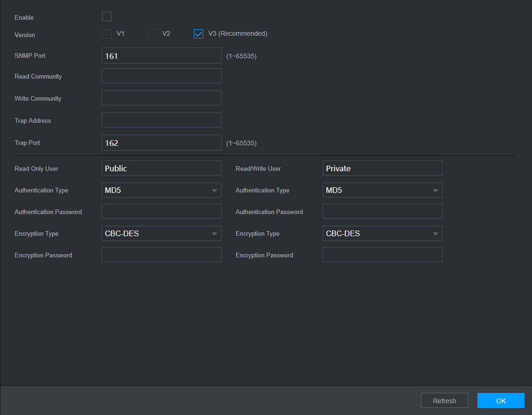
Task: Focus Read Only User Authentication Password field
Action: (161, 211)
